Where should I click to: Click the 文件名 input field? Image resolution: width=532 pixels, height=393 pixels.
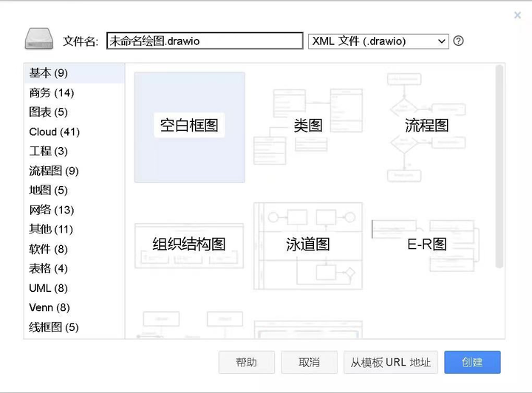pyautogui.click(x=205, y=41)
